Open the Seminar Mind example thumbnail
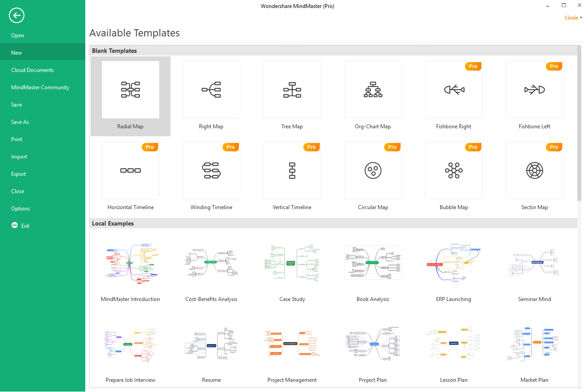Image resolution: width=588 pixels, height=392 pixels. [x=535, y=263]
